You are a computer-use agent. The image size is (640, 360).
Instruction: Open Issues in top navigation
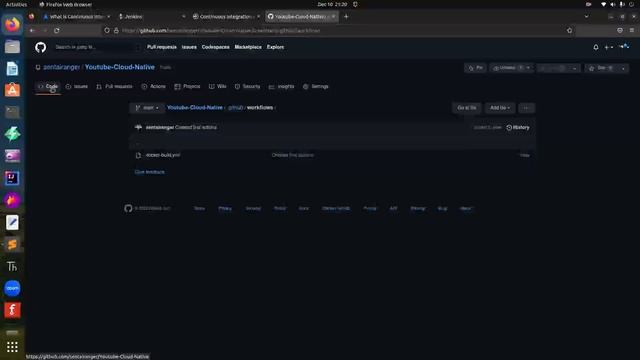(189, 47)
